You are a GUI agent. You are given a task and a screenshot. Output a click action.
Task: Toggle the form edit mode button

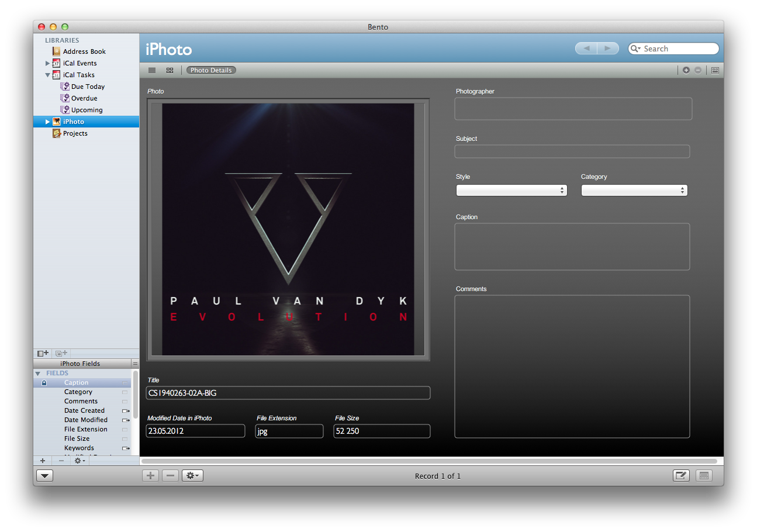681,476
